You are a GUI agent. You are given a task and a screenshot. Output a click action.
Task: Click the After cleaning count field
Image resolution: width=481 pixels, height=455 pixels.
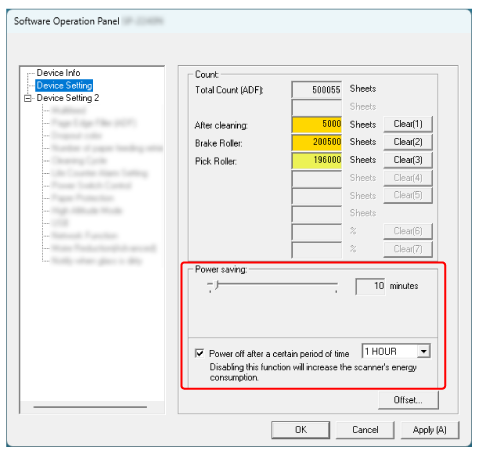[x=317, y=125]
